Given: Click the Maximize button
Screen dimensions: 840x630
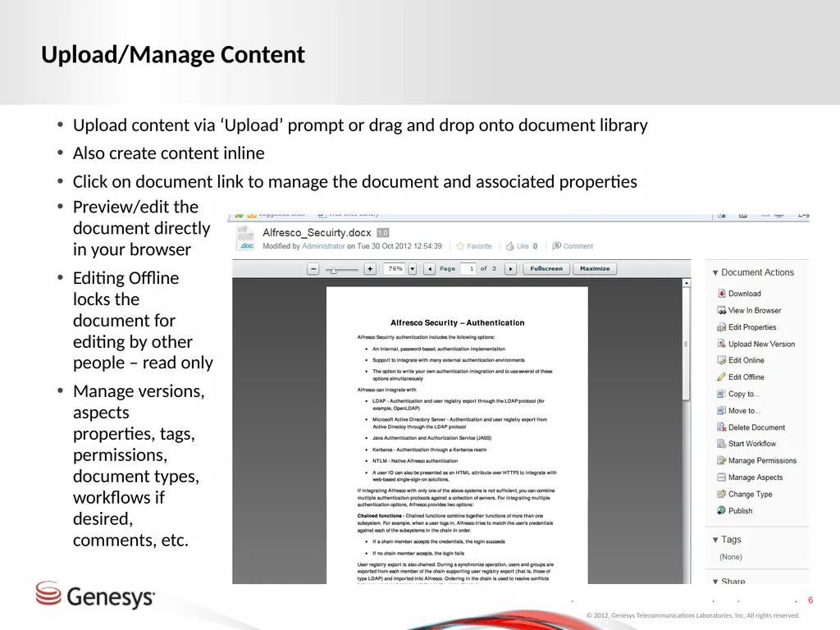Looking at the screenshot, I should [595, 269].
